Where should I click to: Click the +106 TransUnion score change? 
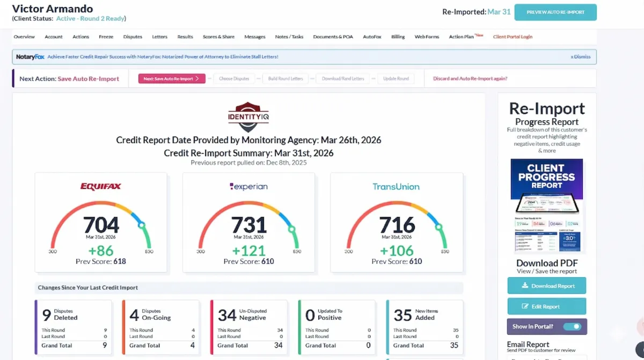397,251
